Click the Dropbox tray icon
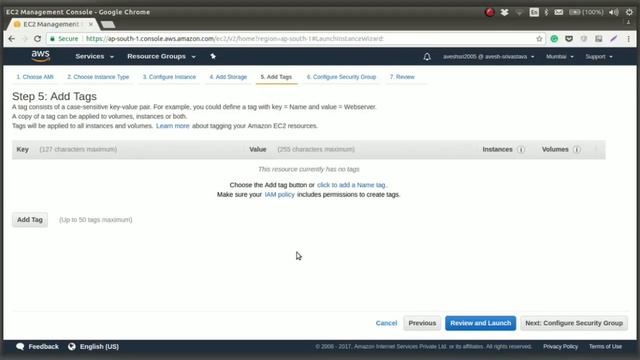This screenshot has height=360, width=640. pyautogui.click(x=504, y=12)
